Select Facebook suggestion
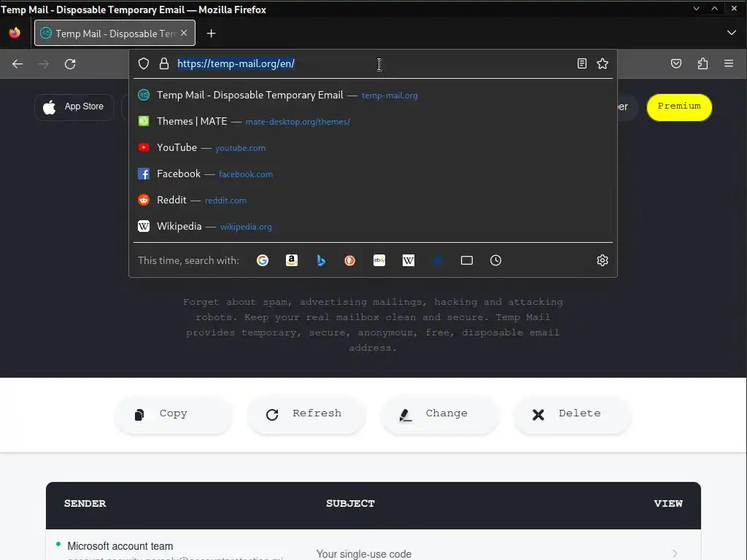747x560 pixels. pos(373,174)
